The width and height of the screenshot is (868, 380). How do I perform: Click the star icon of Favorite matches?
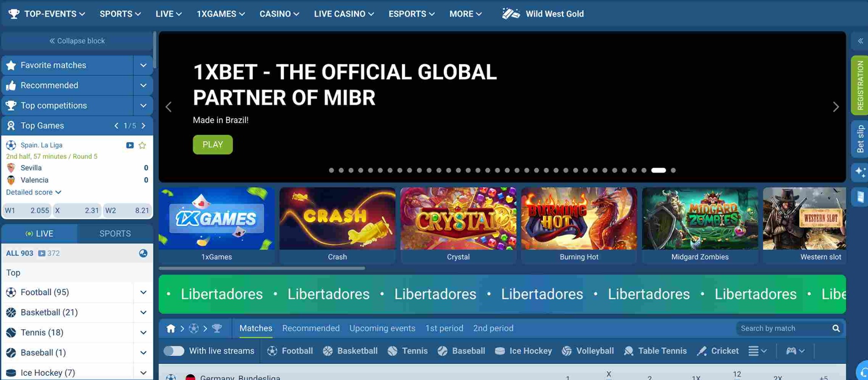11,65
